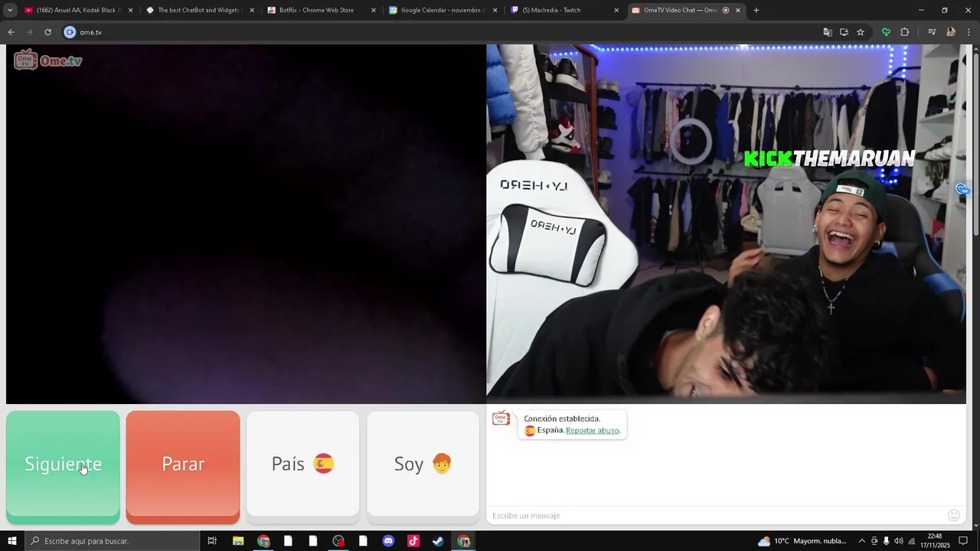
Task: Click the Windows search box
Action: [112, 541]
